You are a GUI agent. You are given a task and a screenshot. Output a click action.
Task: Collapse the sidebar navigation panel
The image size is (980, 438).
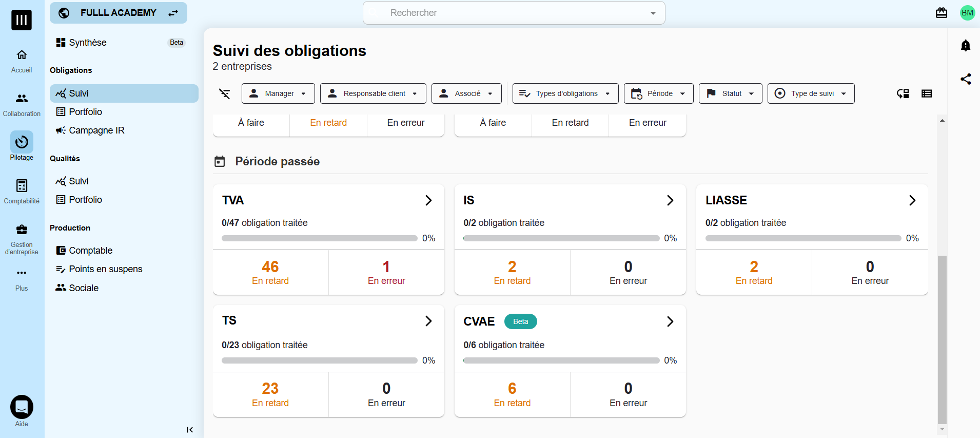click(x=189, y=430)
